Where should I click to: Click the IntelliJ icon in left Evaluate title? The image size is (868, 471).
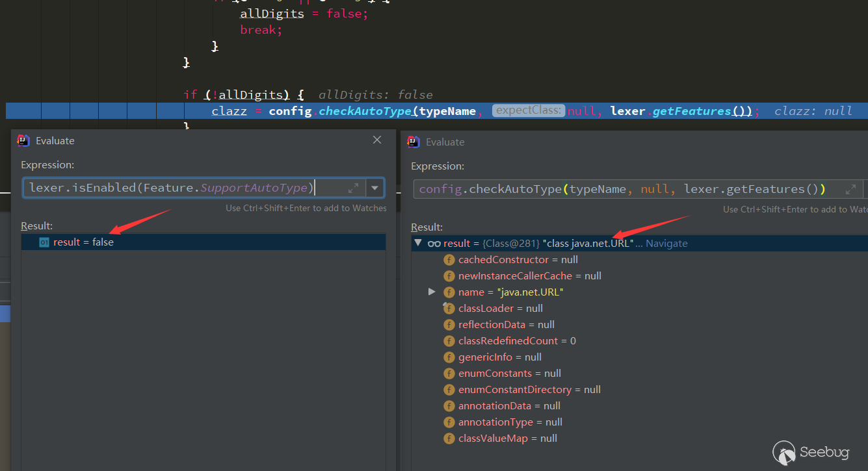23,140
